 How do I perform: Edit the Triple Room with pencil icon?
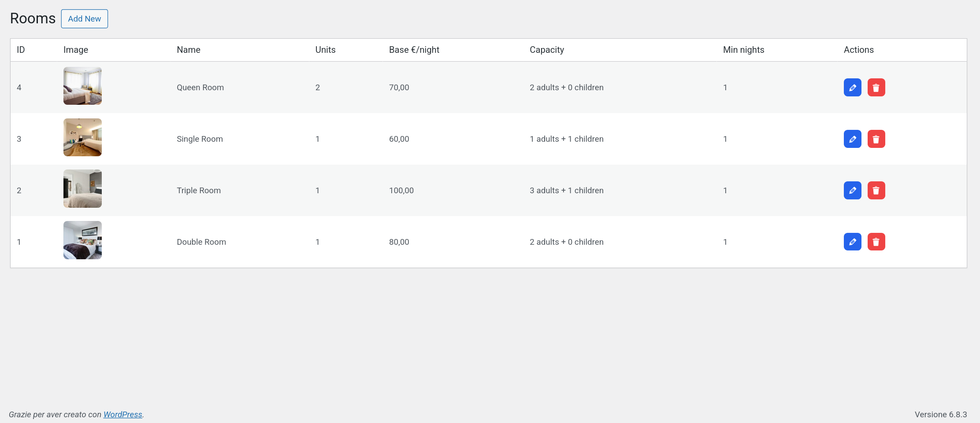pos(852,190)
